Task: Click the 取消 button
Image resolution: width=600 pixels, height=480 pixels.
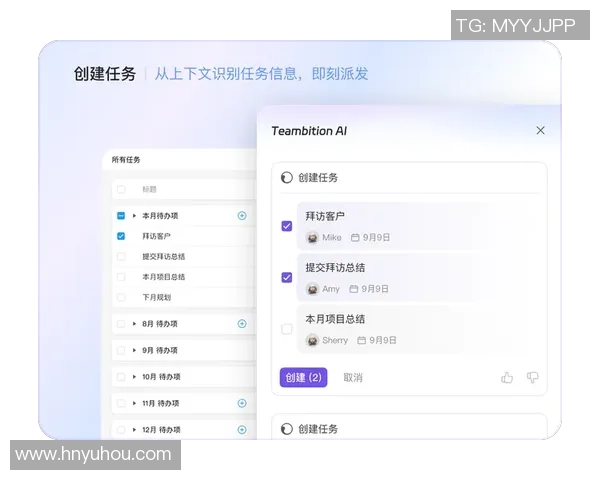Action: (x=353, y=378)
